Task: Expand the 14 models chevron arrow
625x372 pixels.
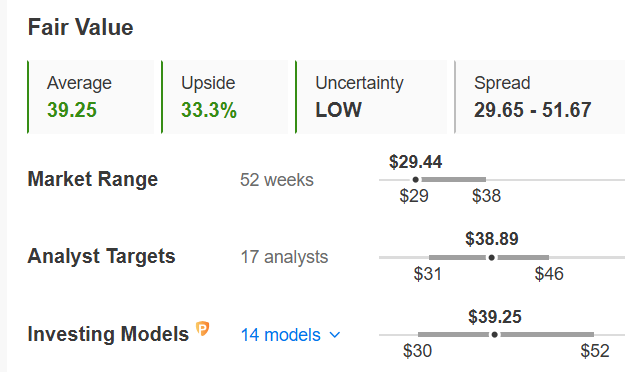Action: (x=335, y=335)
